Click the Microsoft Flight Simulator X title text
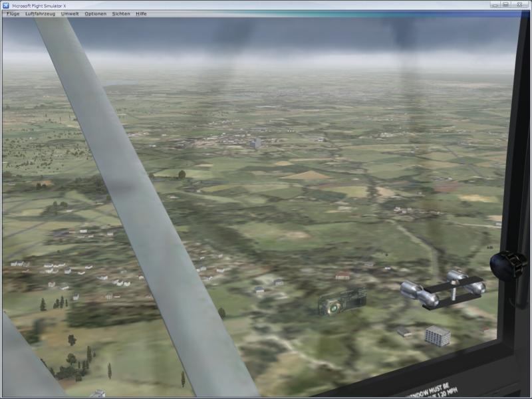The width and height of the screenshot is (532, 399). click(x=41, y=5)
